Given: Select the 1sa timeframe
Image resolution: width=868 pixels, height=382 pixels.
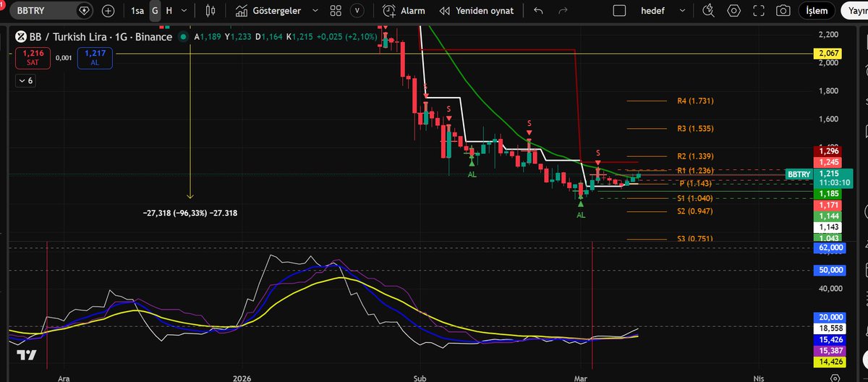Looking at the screenshot, I should [x=137, y=11].
